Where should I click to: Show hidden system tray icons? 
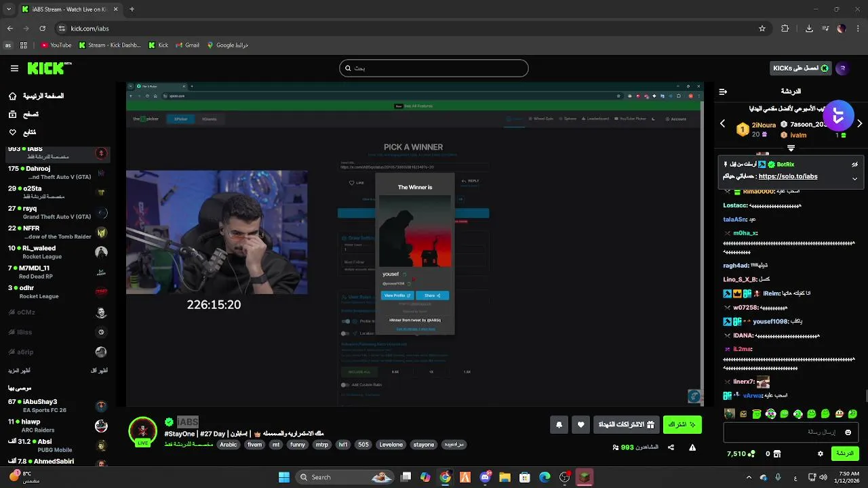(x=749, y=477)
